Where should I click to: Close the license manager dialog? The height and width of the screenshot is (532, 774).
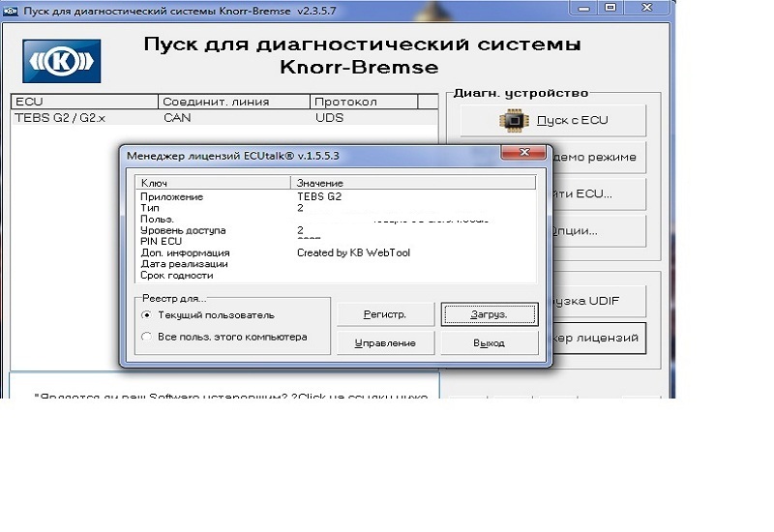click(x=523, y=153)
